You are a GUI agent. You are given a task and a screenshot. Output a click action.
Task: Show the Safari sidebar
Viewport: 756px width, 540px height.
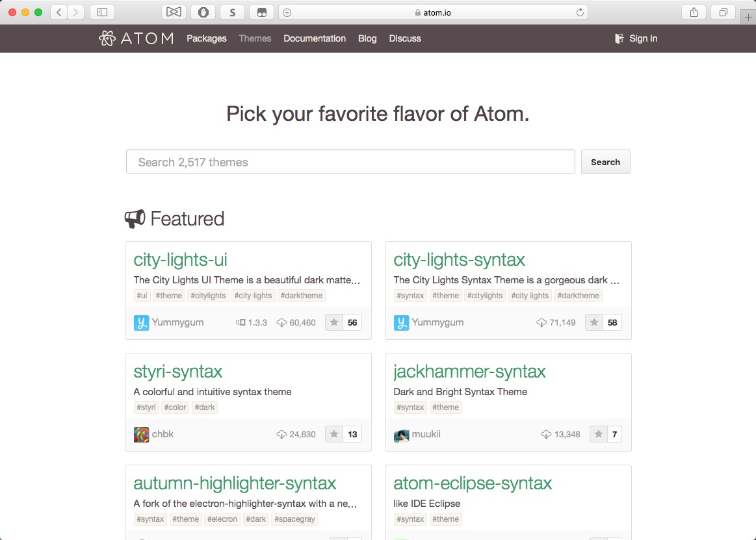pos(102,12)
